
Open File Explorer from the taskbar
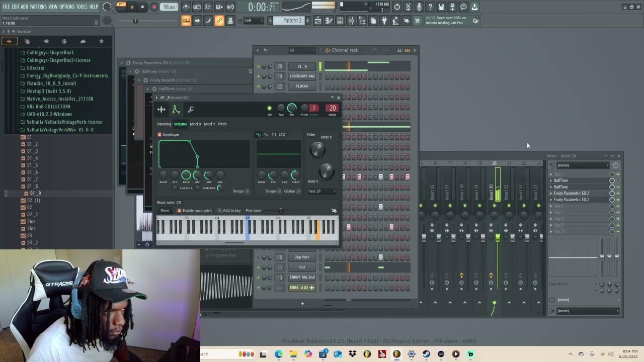click(x=293, y=354)
